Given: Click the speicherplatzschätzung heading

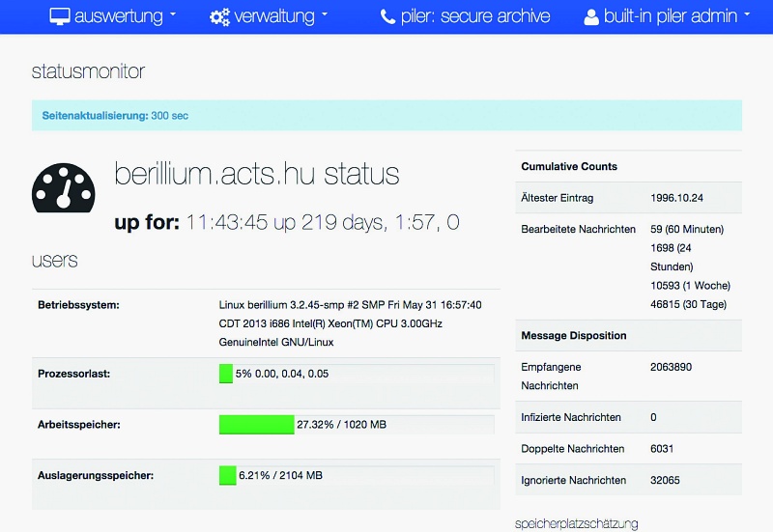Looking at the screenshot, I should (x=576, y=523).
